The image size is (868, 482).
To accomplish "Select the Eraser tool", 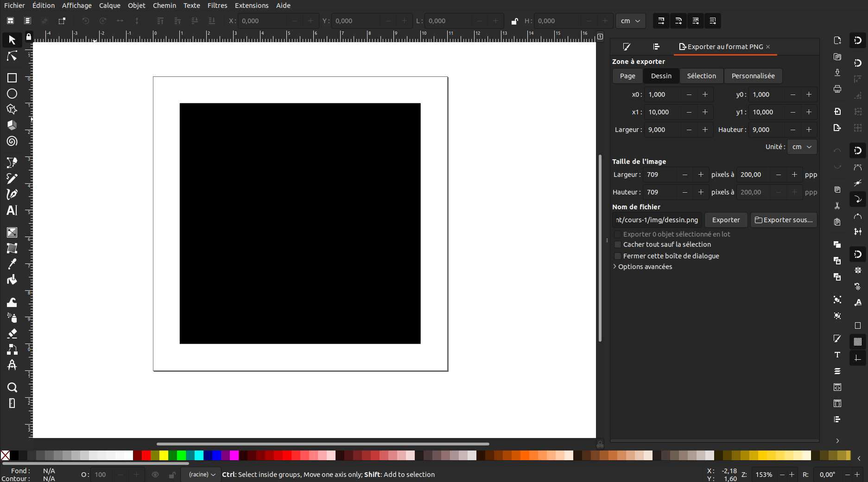I will click(12, 334).
